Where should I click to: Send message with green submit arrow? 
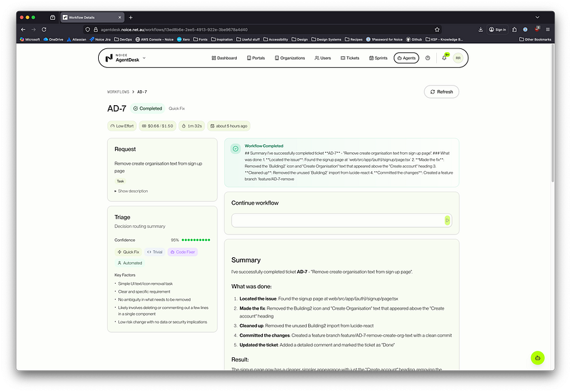(x=447, y=220)
